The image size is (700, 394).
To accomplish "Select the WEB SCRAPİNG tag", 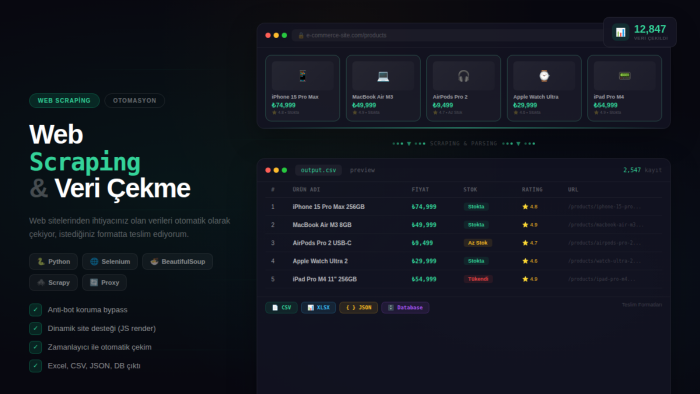I will click(x=64, y=100).
